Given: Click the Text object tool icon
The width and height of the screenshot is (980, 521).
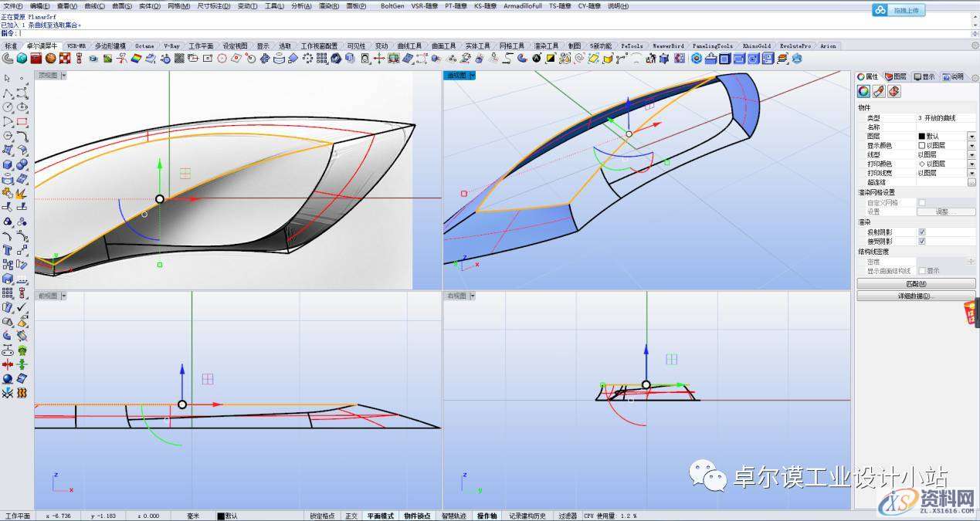Looking at the screenshot, I should coord(8,251).
